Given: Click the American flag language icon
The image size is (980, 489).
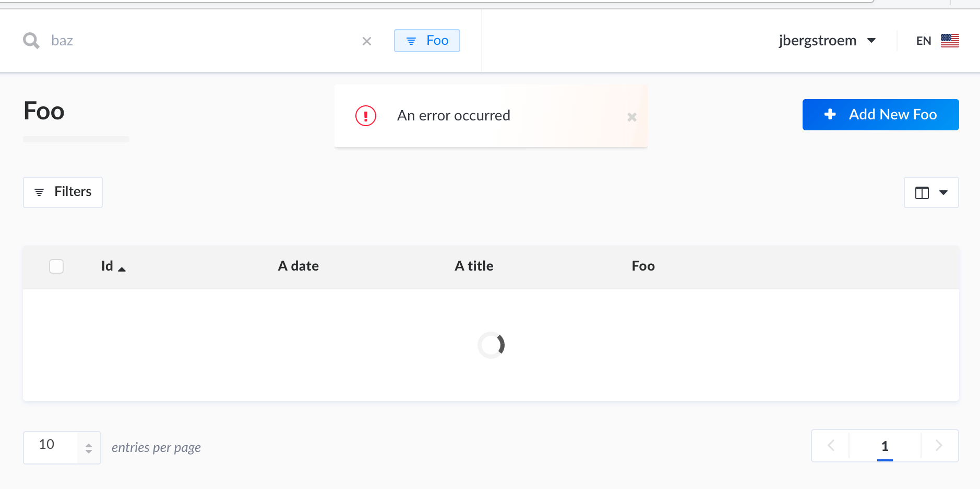Looking at the screenshot, I should [950, 40].
